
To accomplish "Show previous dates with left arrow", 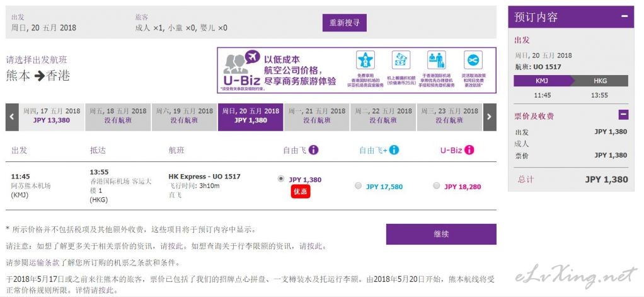I will tap(12, 117).
